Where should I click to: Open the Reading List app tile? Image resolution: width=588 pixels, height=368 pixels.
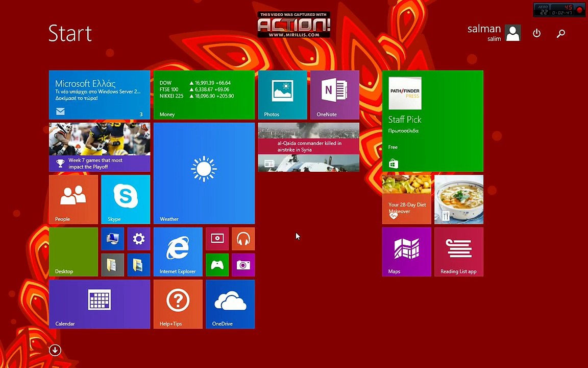click(x=459, y=252)
